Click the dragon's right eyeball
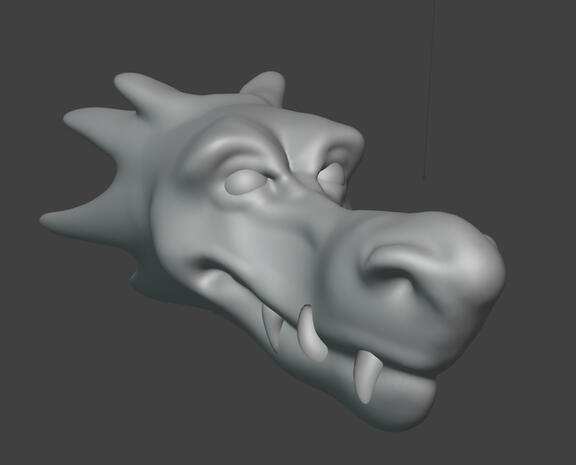The height and width of the screenshot is (465, 576). coord(332,175)
